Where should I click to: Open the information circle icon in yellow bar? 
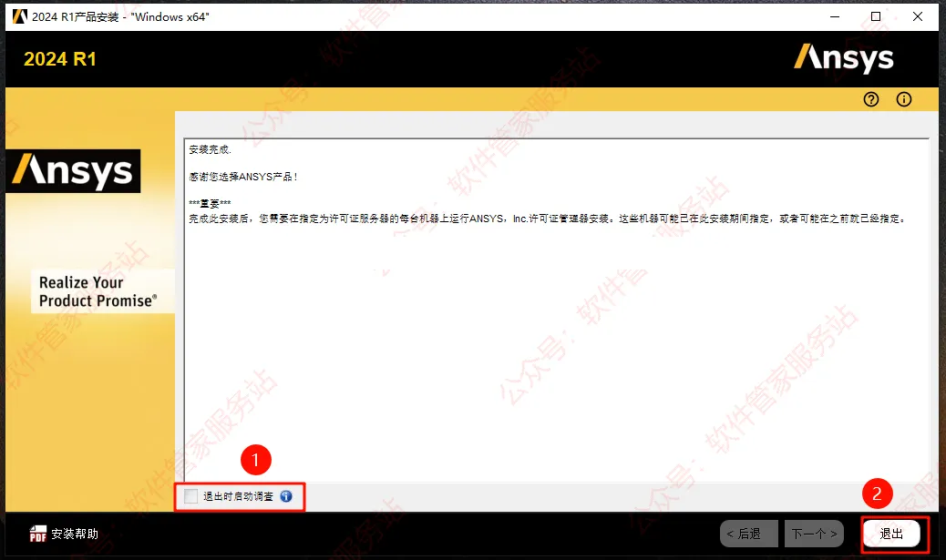[x=904, y=99]
